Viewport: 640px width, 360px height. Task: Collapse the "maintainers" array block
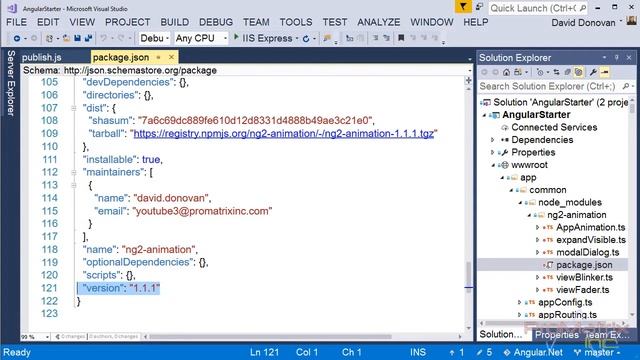(x=73, y=172)
